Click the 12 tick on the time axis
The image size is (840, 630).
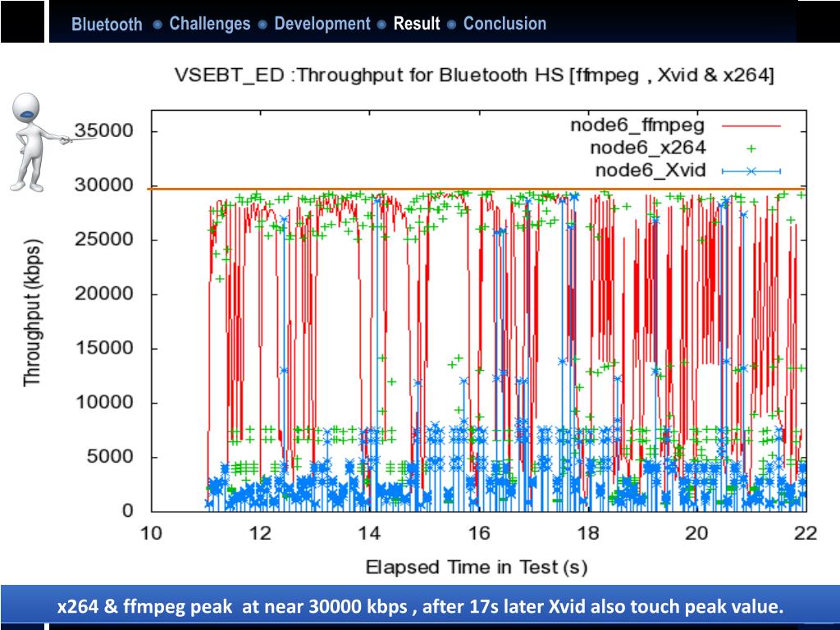[260, 533]
